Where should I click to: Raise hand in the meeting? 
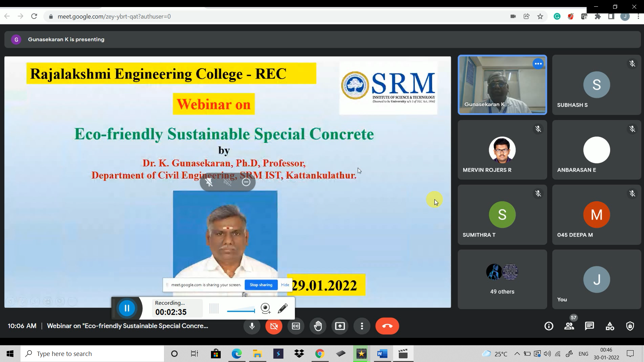[x=318, y=326]
